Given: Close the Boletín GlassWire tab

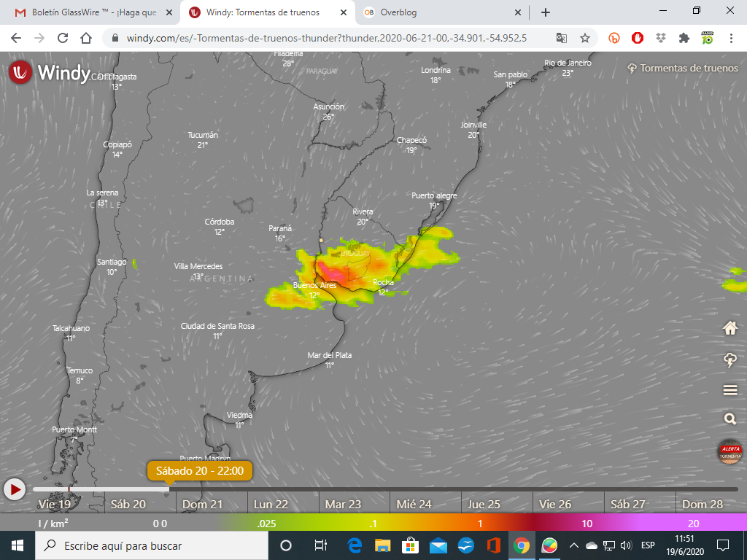Looking at the screenshot, I should 169,13.
